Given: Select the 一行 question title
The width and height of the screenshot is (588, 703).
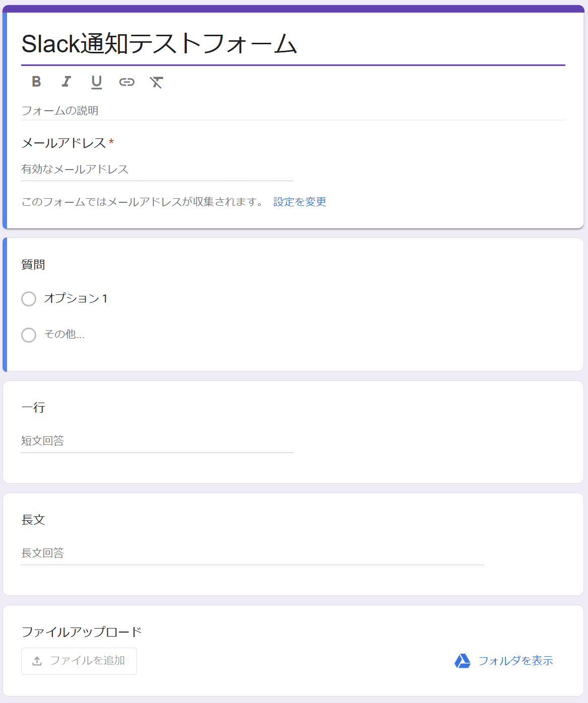Looking at the screenshot, I should pos(33,408).
